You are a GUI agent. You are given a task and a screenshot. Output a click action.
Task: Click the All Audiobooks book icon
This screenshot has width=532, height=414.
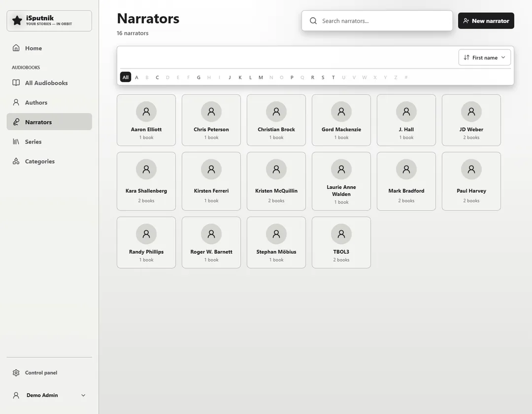pyautogui.click(x=16, y=83)
